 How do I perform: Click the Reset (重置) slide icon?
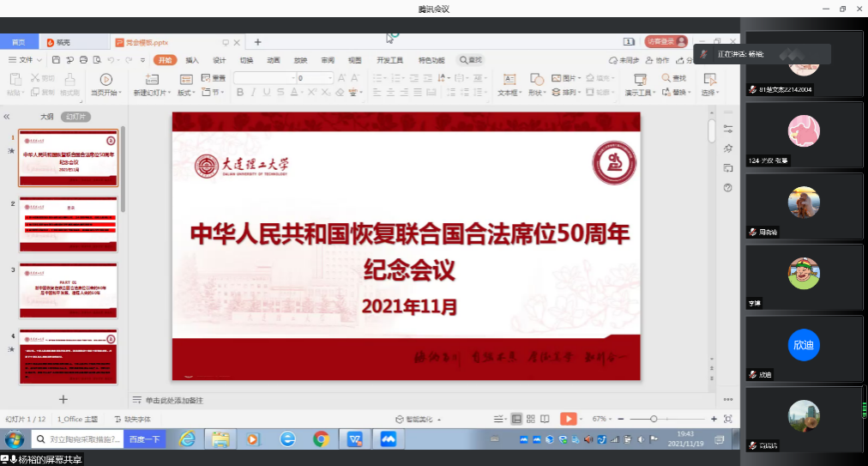tap(206, 78)
